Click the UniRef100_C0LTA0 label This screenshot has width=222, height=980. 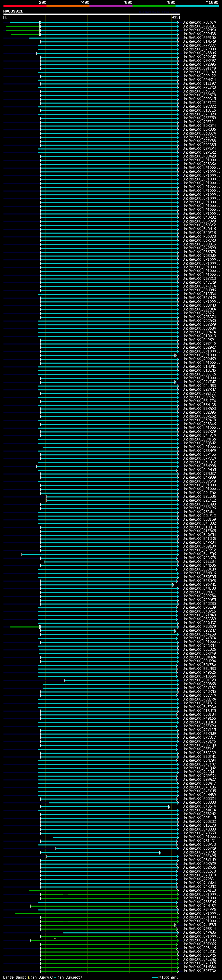[199, 493]
